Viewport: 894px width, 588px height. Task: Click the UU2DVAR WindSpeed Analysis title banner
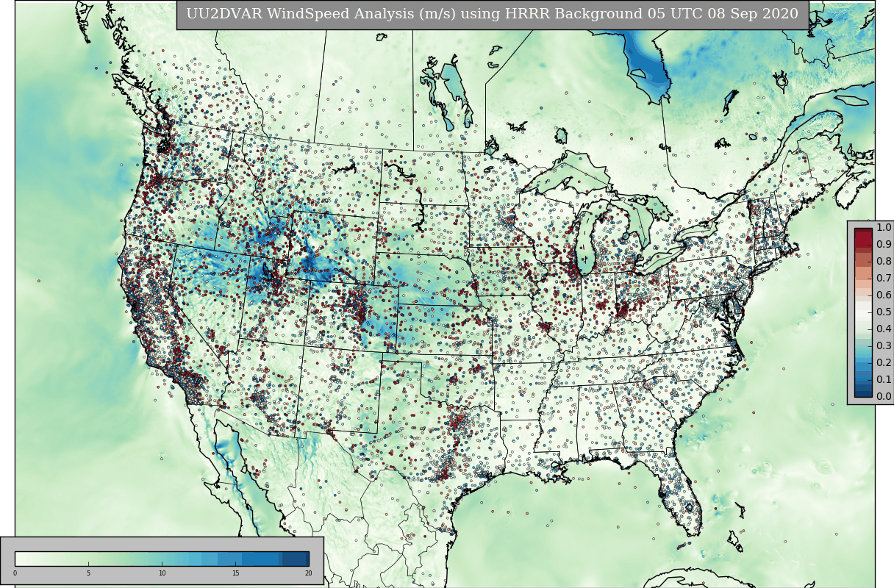pos(493,15)
